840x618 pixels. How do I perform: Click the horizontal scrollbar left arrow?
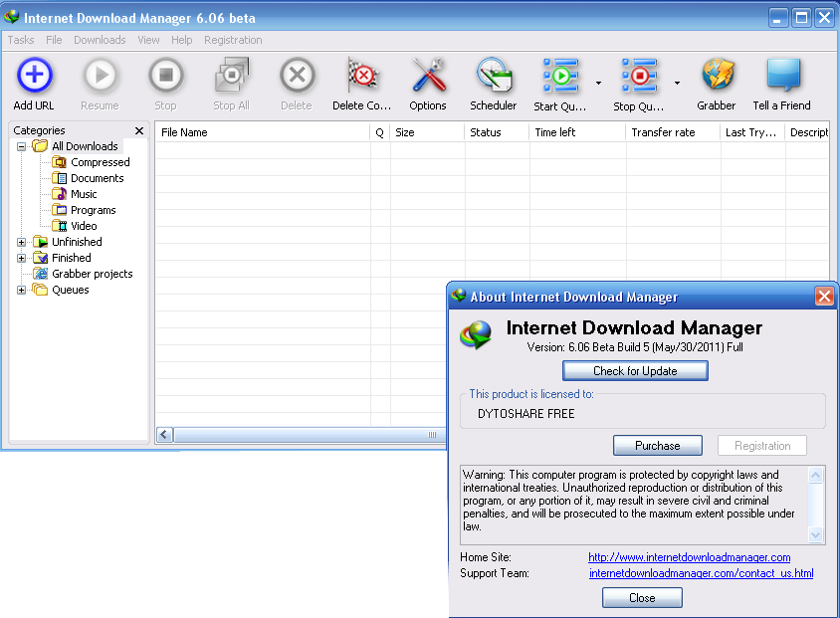pos(165,435)
